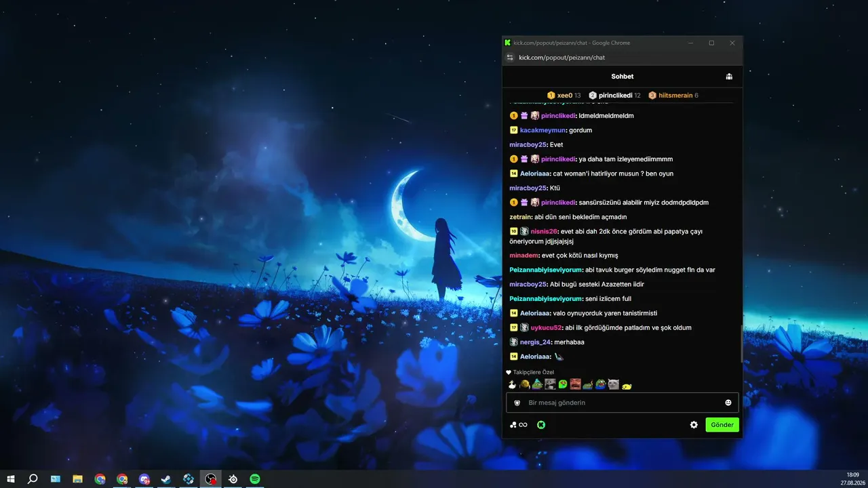Click message 'abi tavuk burger söyledim'
Screen dimensions: 868x488
tap(650, 270)
